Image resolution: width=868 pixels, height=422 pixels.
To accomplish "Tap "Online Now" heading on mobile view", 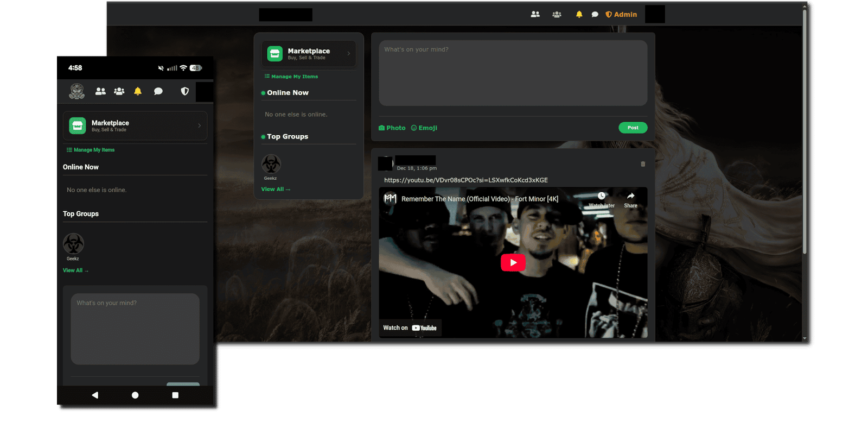I will [81, 167].
